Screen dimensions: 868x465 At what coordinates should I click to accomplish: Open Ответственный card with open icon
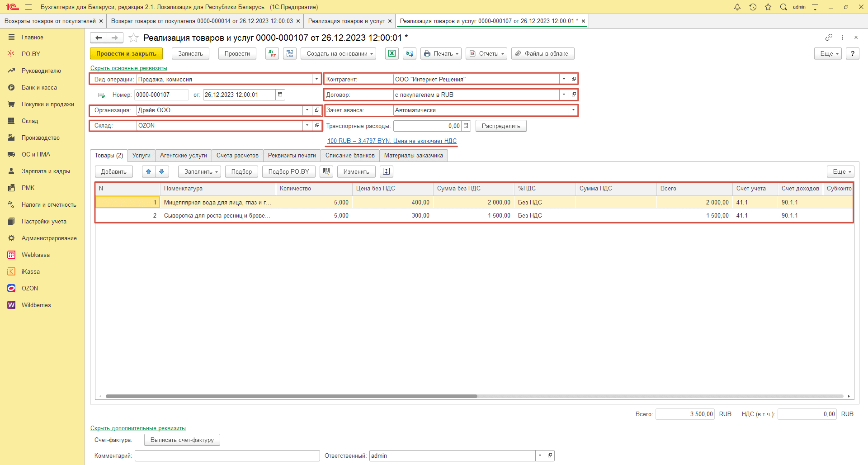(x=550, y=456)
